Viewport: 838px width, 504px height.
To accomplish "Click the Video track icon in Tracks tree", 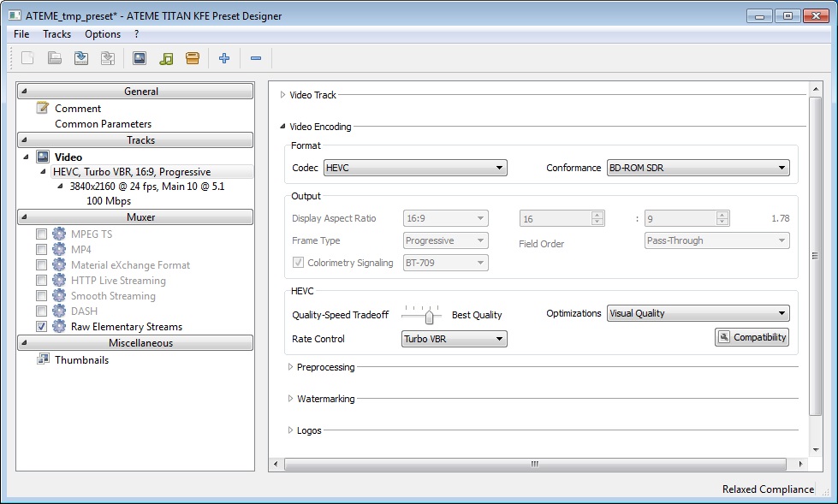I will click(x=43, y=157).
